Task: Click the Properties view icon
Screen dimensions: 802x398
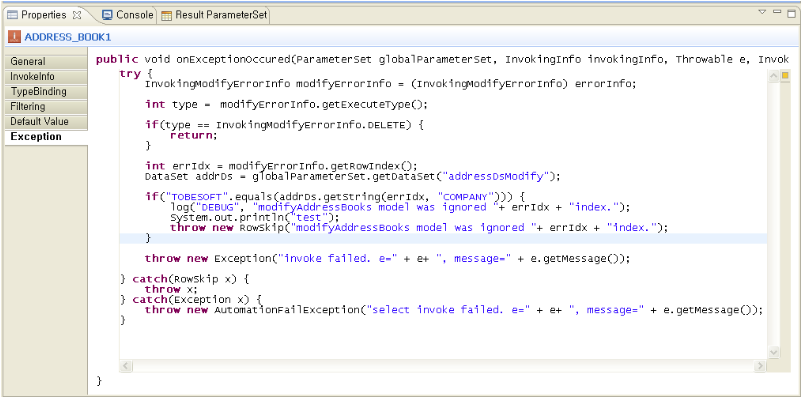Action: [x=13, y=15]
